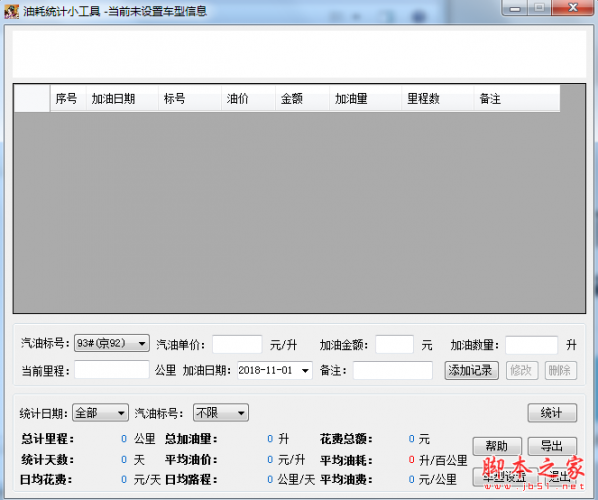Focus the 当前里程 input field

coord(112,370)
